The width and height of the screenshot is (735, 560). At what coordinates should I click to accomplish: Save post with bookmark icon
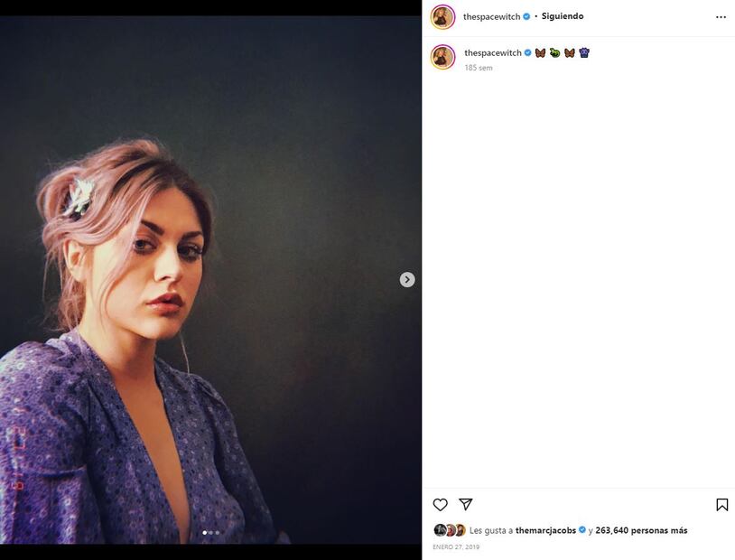coord(721,505)
